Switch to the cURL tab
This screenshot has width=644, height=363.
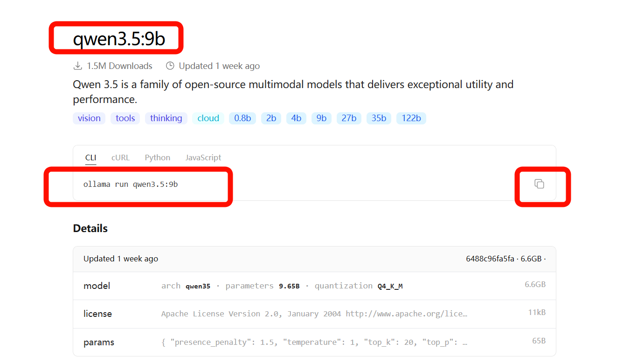click(120, 158)
